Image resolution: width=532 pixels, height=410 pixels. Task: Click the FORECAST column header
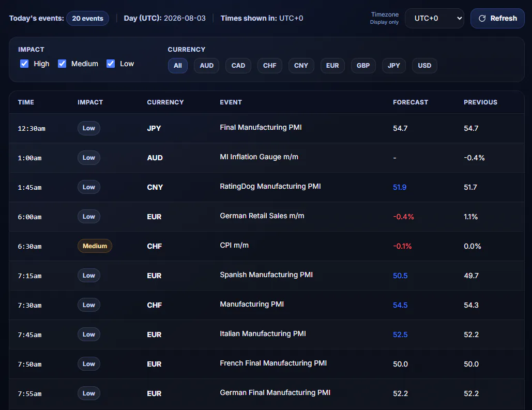(x=411, y=102)
